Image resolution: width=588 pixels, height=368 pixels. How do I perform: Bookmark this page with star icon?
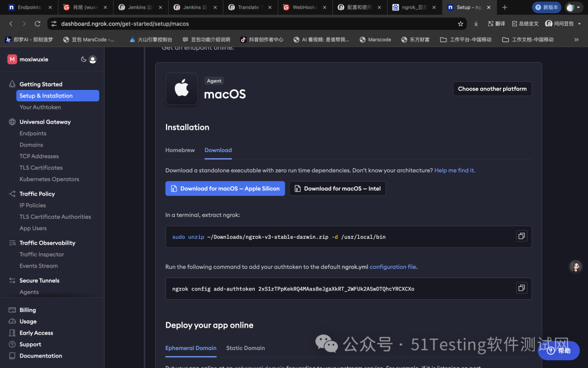pyautogui.click(x=460, y=23)
